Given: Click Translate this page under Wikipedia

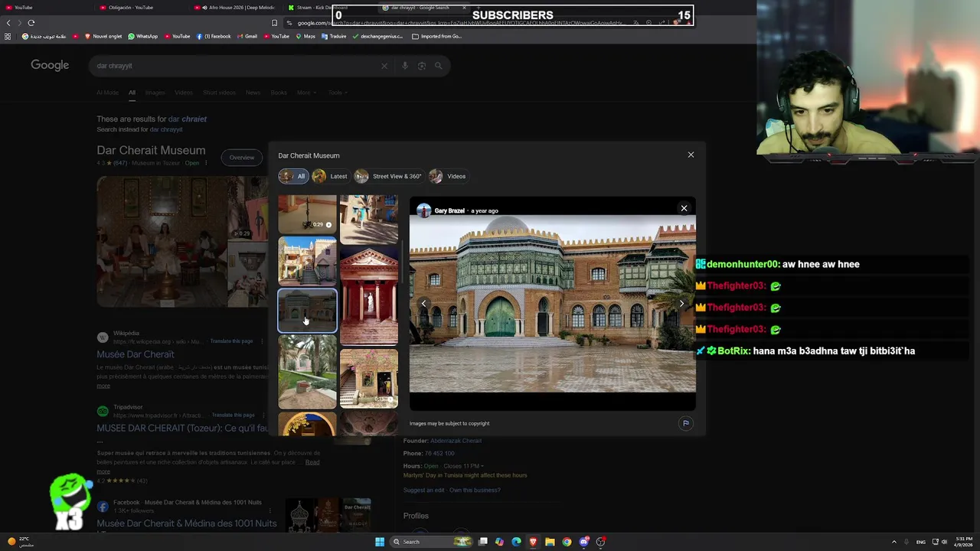Looking at the screenshot, I should 231,341.
